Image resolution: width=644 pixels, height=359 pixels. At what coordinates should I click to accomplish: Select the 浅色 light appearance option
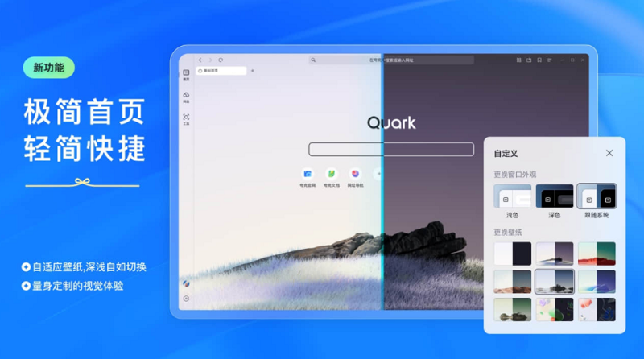[513, 197]
